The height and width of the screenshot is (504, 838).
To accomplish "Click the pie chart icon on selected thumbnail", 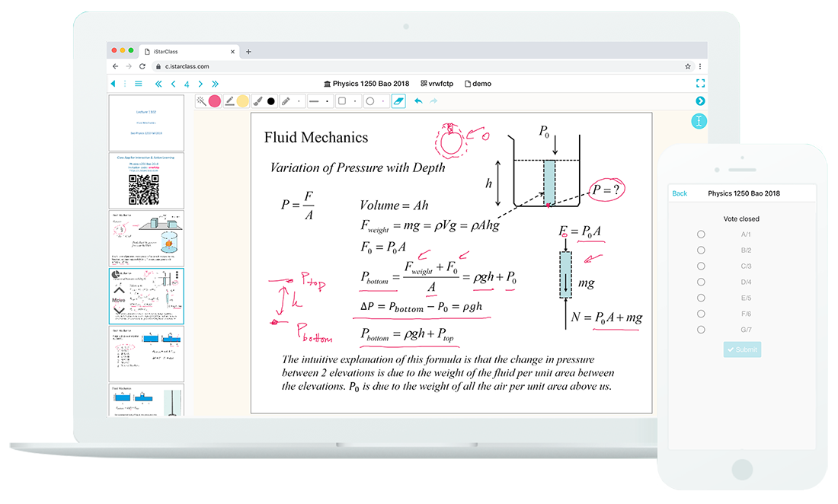I will click(x=116, y=274).
